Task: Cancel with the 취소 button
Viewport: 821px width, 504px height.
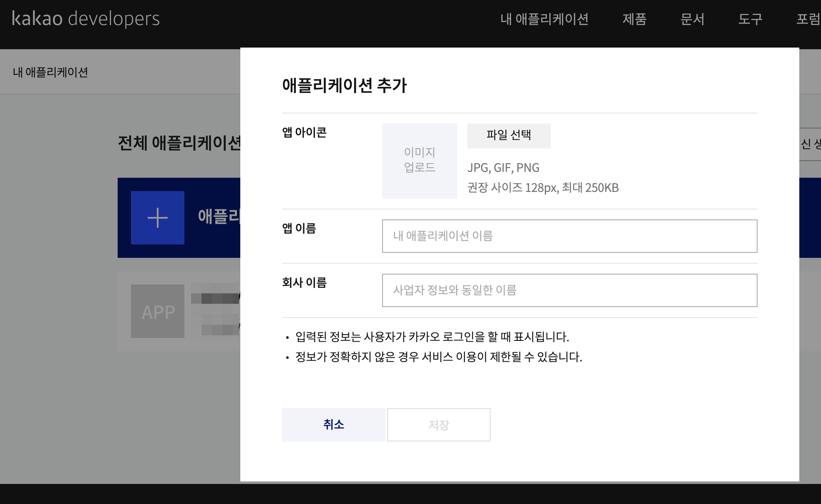Action: click(x=333, y=425)
